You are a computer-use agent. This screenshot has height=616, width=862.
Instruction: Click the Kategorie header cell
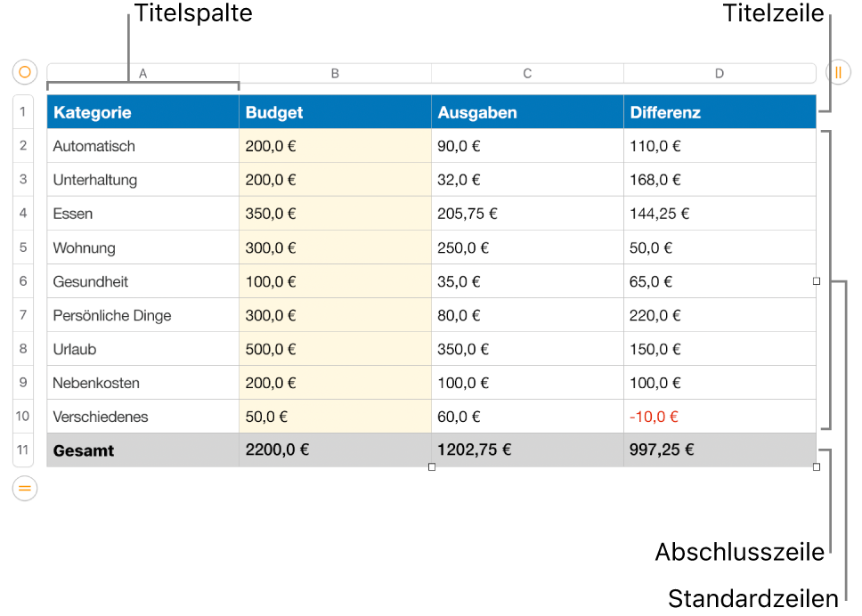[143, 112]
